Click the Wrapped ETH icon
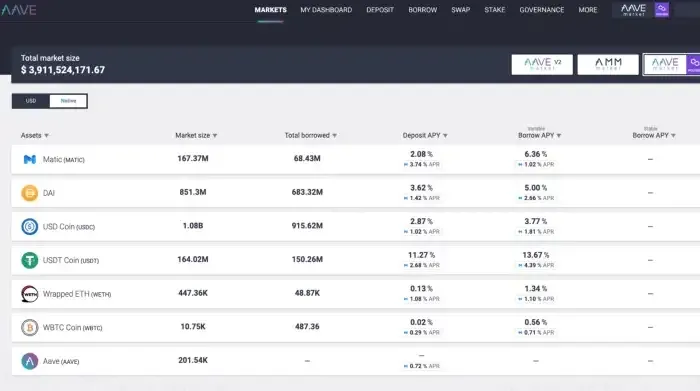 click(29, 294)
